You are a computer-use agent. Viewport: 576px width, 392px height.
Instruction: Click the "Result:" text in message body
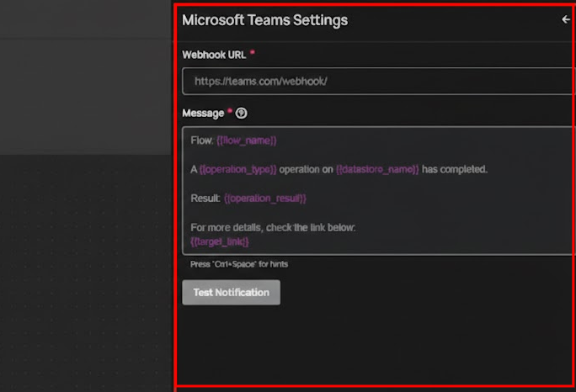205,199
